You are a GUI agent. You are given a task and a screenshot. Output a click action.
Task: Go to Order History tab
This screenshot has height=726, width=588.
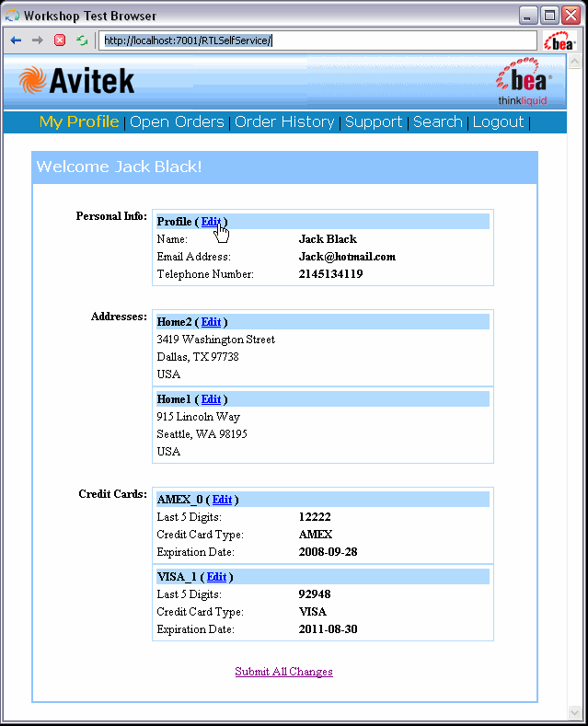coord(284,121)
